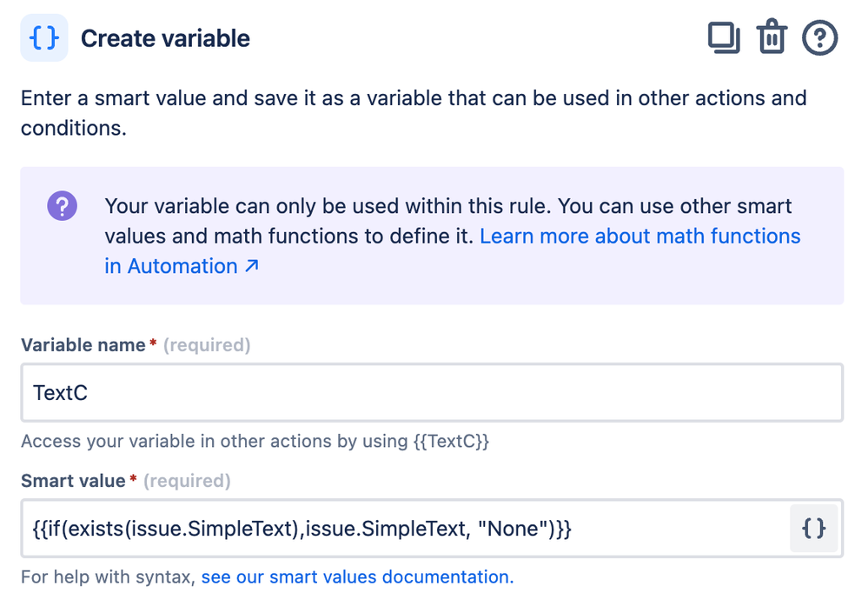The width and height of the screenshot is (868, 593).
Task: Click the helper text mentioning {{TextC}}
Action: coord(255,441)
